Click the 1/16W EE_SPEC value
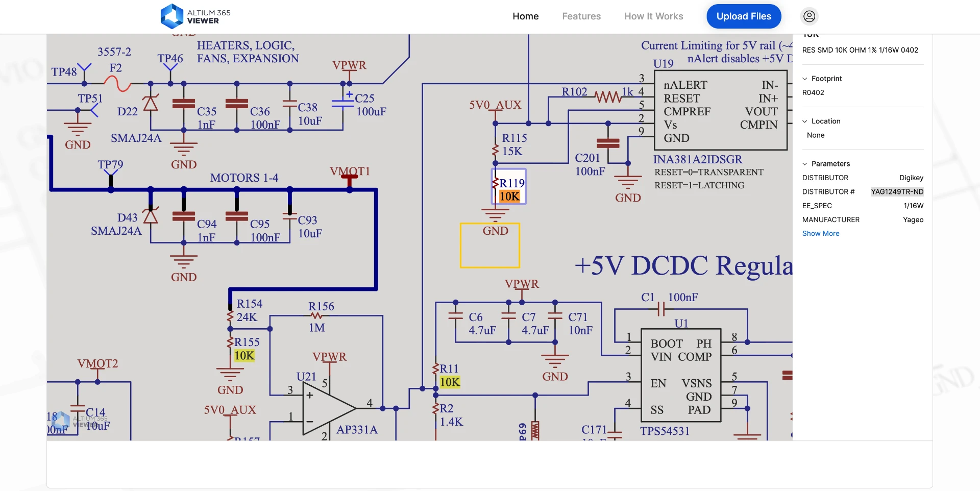 pos(914,206)
